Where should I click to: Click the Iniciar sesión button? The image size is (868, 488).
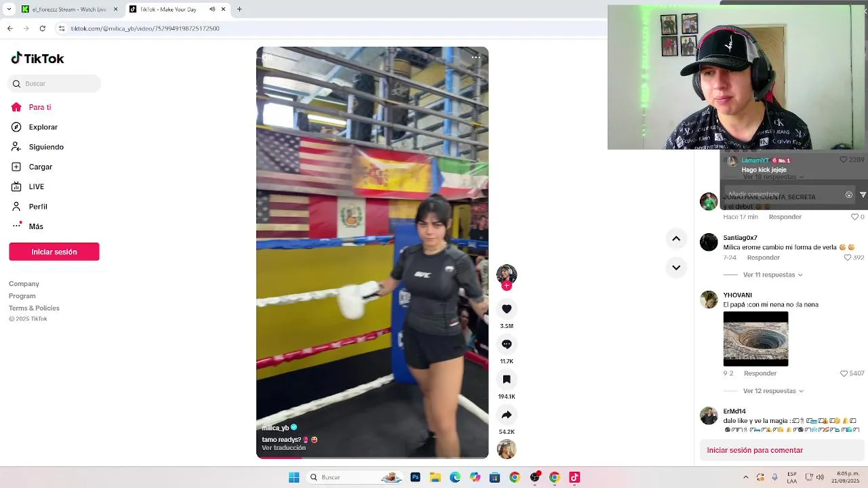tap(54, 251)
